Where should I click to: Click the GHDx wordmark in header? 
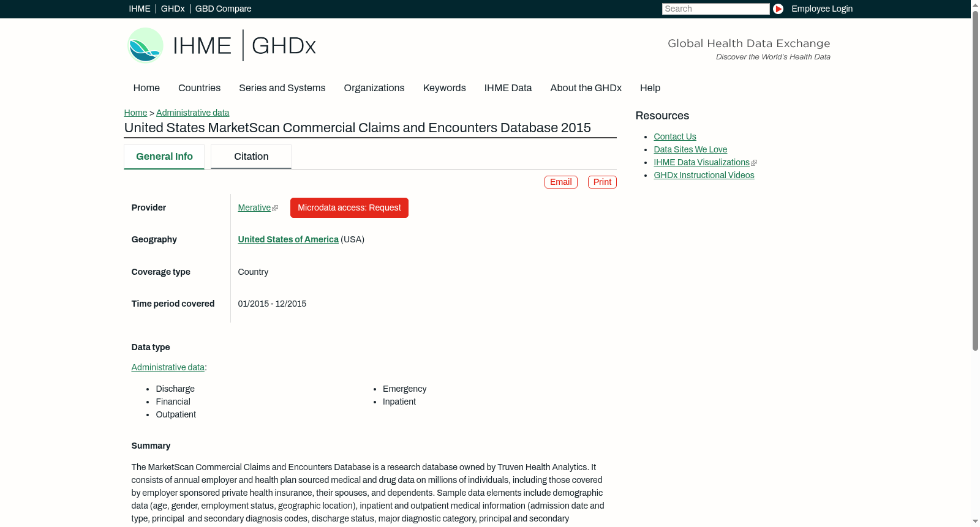(x=284, y=46)
